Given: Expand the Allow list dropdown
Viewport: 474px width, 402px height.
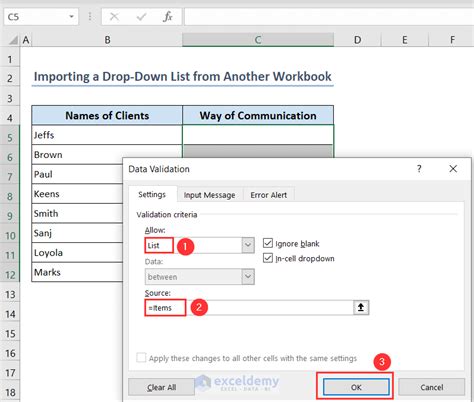Looking at the screenshot, I should tap(248, 245).
